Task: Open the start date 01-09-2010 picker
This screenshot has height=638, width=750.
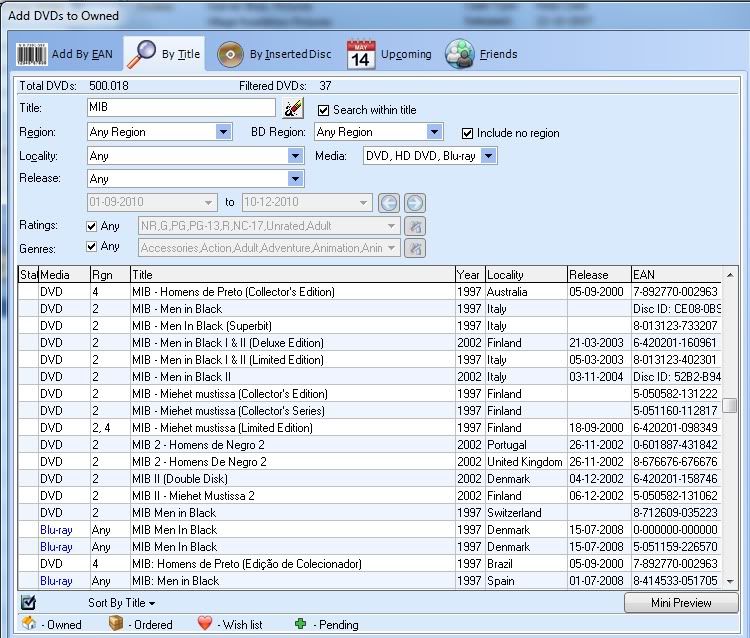Action: [x=208, y=202]
